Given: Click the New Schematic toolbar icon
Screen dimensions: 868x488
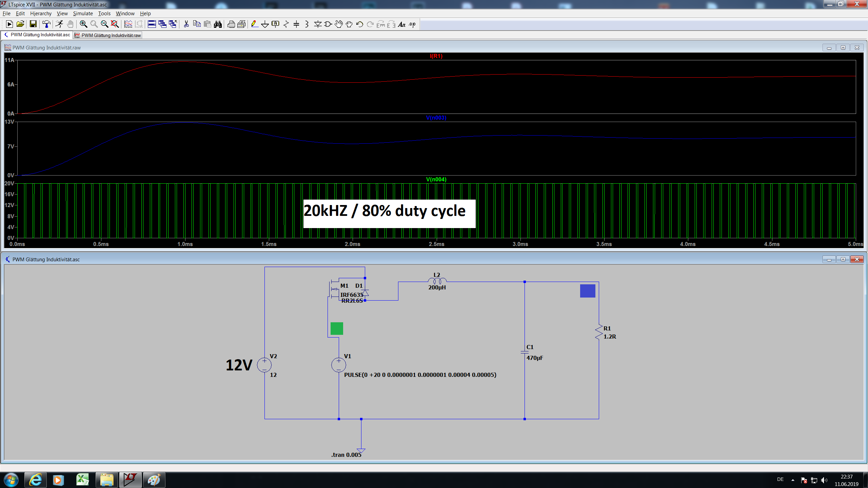Looking at the screenshot, I should click(9, 24).
